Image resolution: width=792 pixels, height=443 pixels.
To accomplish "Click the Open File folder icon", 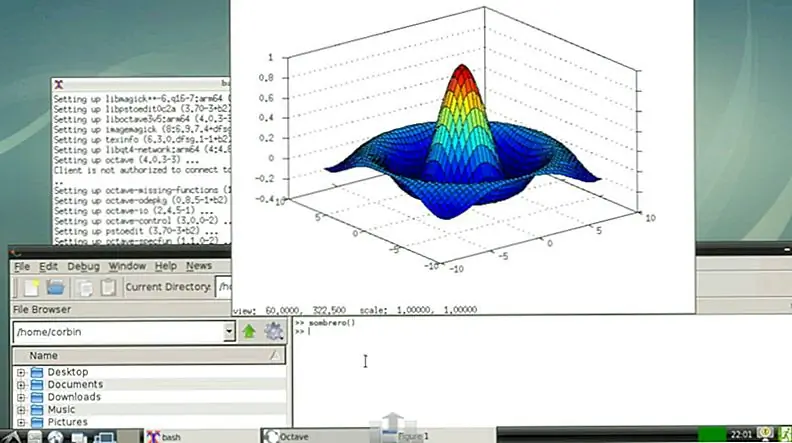I will click(x=56, y=288).
